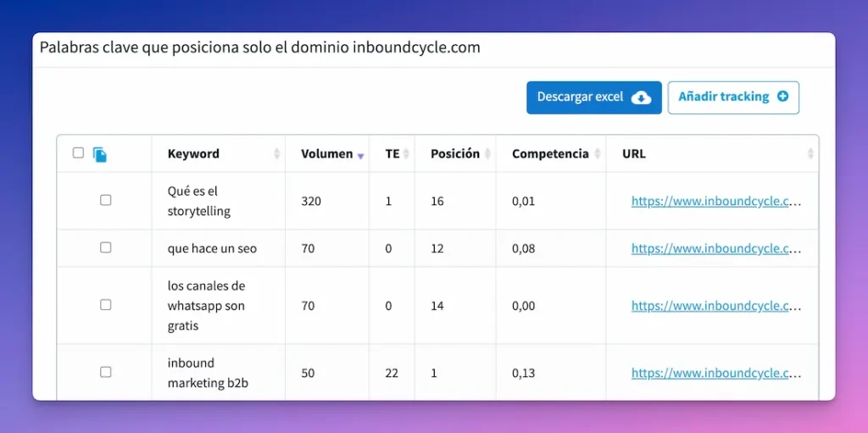868x433 pixels.
Task: Click the keyword text 'Qué es el storytelling'
Action: (x=198, y=201)
